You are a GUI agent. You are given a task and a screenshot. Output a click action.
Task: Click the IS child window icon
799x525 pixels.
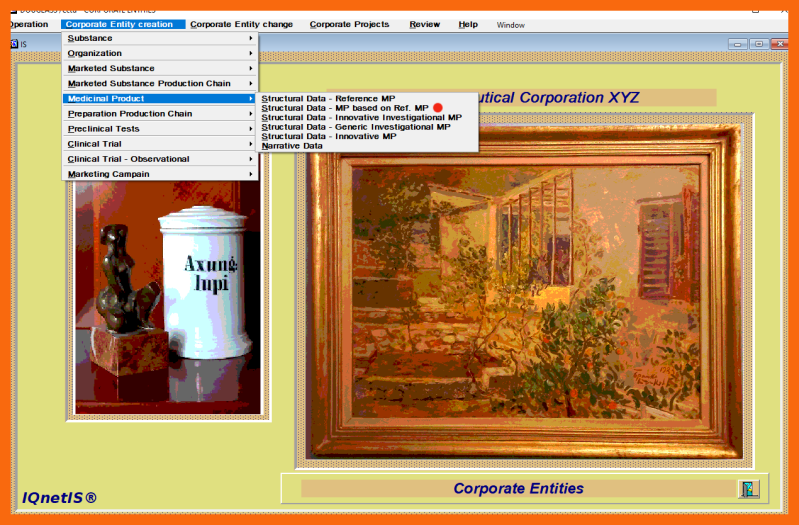[15, 44]
